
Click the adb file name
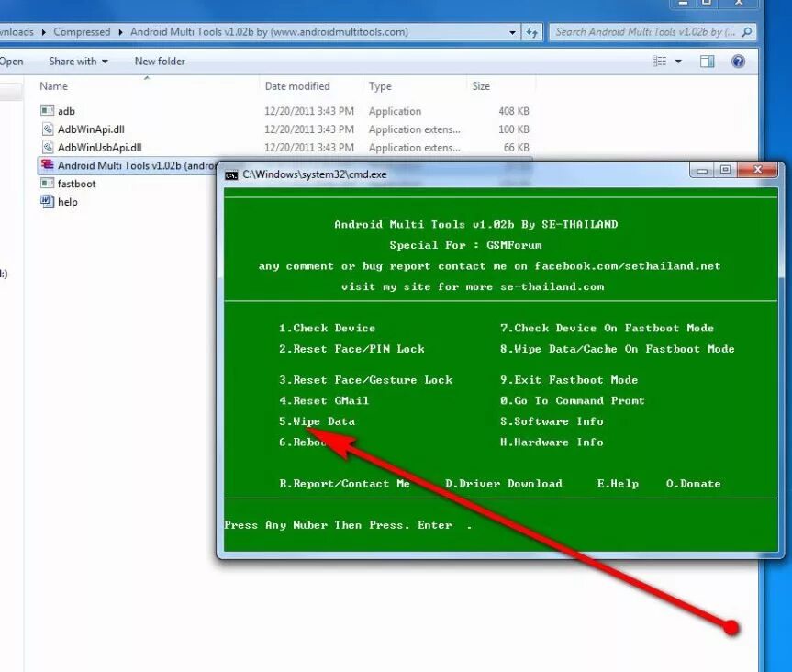pos(66,111)
